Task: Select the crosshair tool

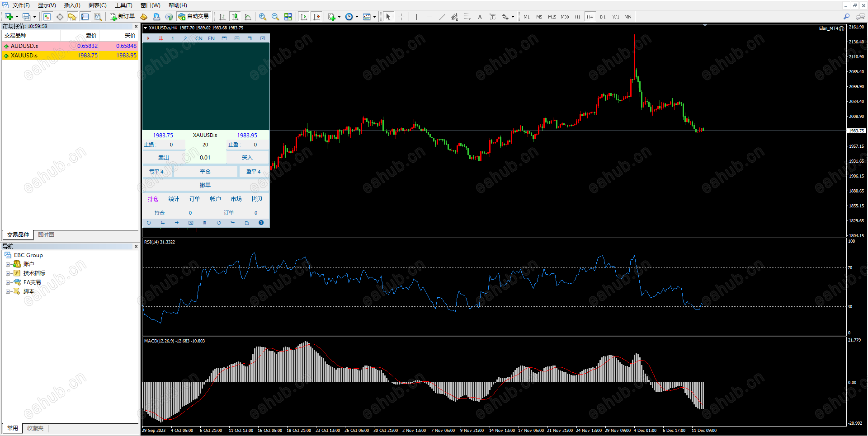Action: (401, 17)
